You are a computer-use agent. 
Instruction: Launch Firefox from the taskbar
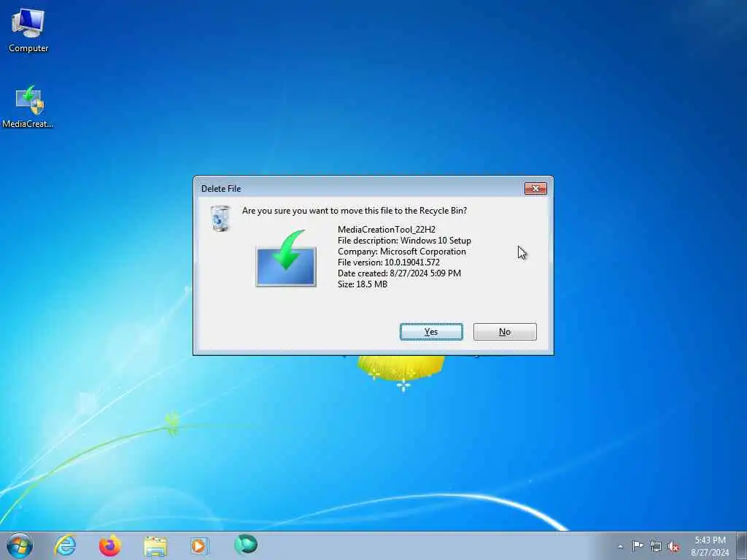pyautogui.click(x=109, y=545)
